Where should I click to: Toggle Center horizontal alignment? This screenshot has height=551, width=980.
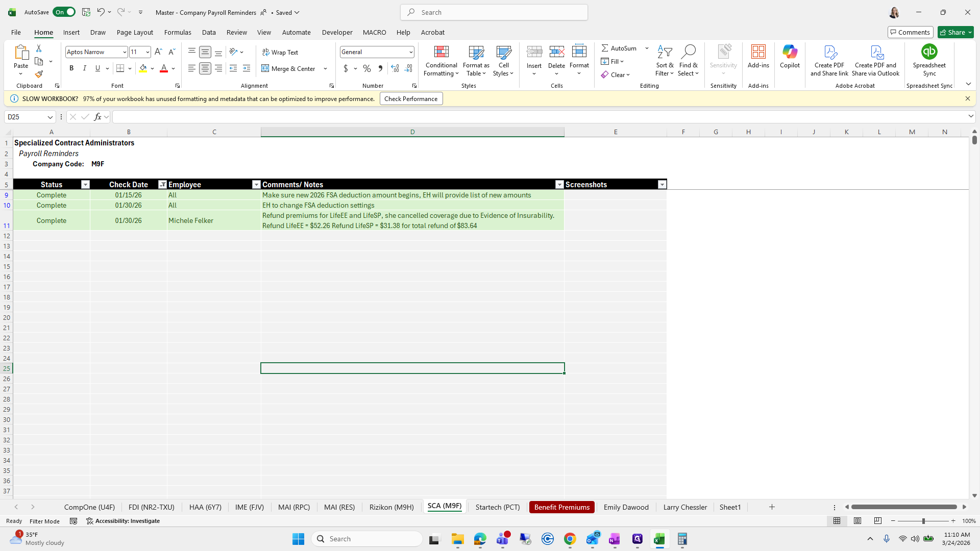[205, 68]
